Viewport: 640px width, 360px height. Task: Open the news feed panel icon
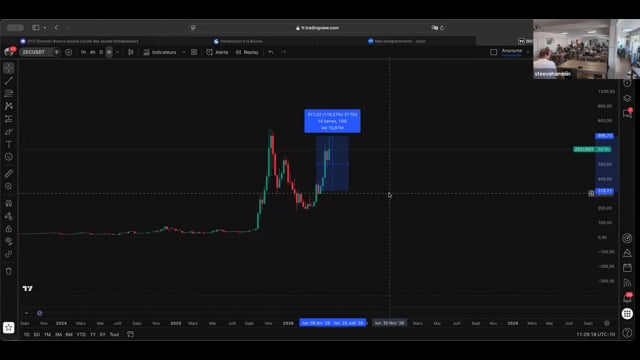coord(627,283)
